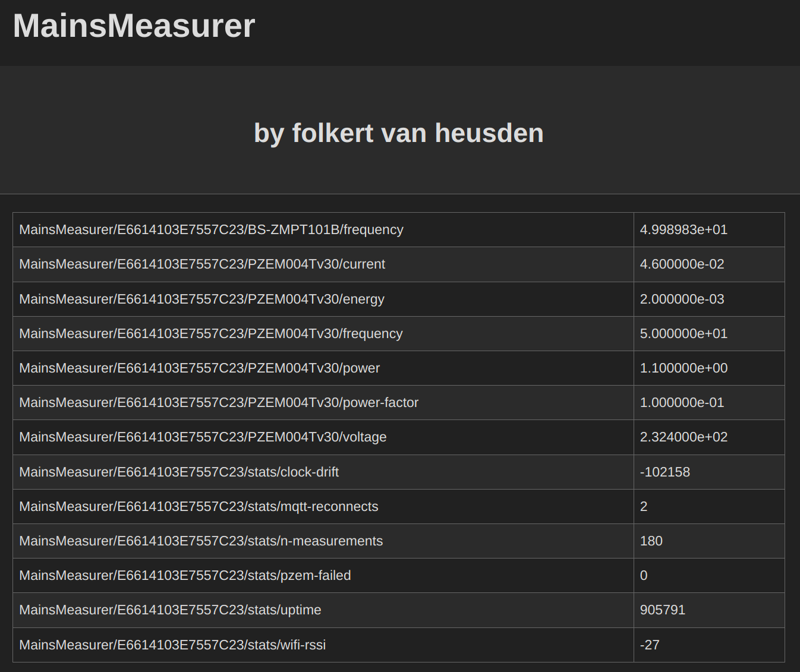Click the stats/uptime topic cell
The width and height of the screenshot is (800, 672).
323,610
